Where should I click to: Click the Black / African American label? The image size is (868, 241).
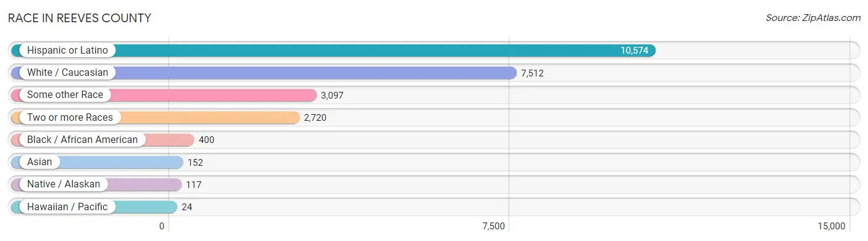[82, 140]
